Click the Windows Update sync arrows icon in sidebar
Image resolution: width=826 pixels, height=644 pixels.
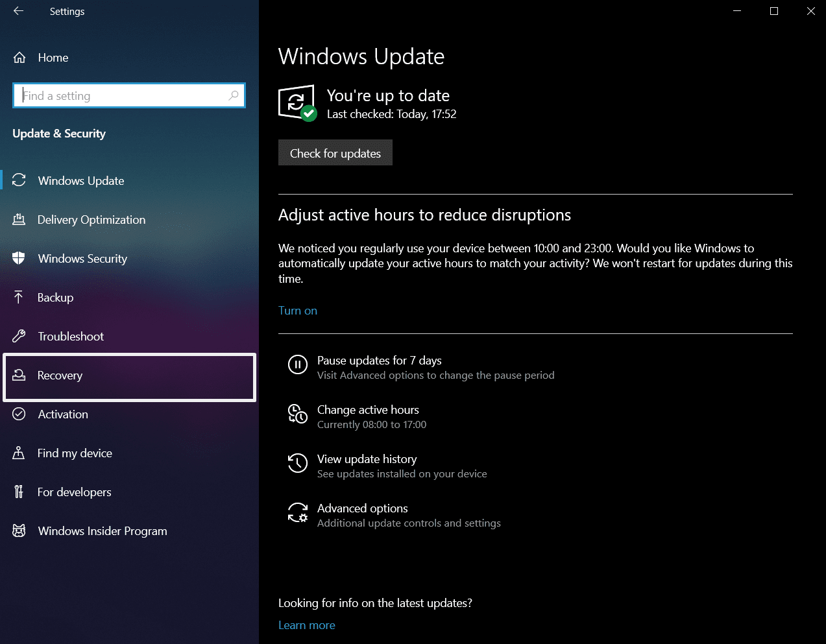tap(19, 180)
